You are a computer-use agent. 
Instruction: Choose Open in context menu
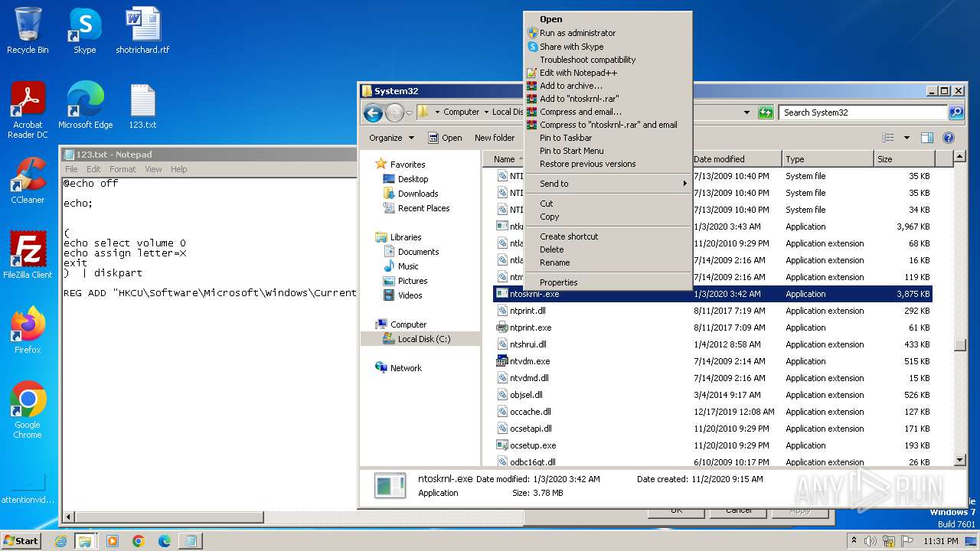608,20
